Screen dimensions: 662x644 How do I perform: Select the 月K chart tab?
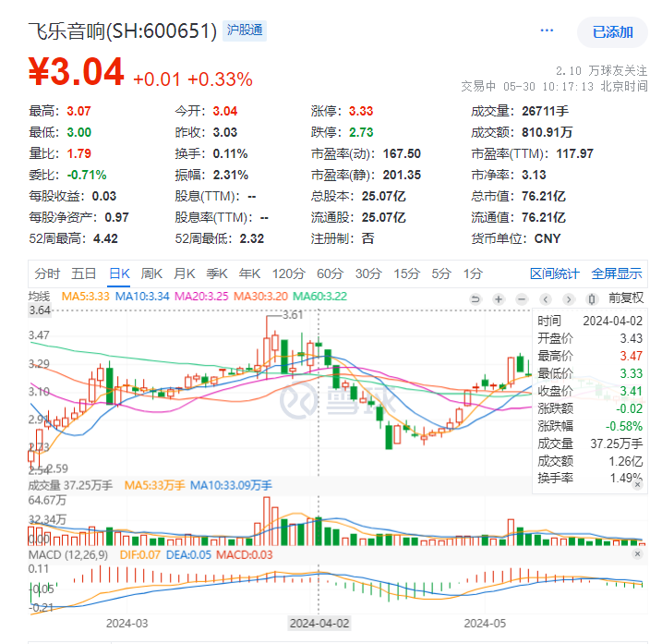(185, 273)
